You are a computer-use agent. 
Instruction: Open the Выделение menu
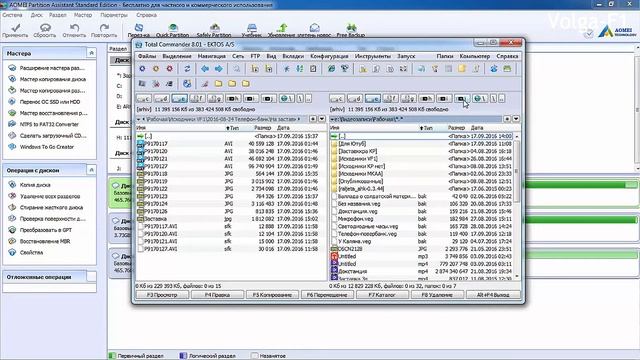[x=177, y=56]
